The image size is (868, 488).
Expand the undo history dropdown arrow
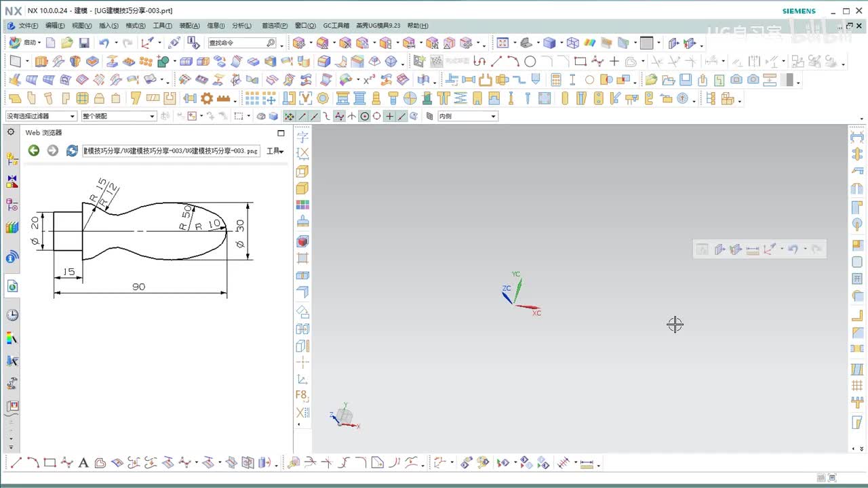[116, 43]
